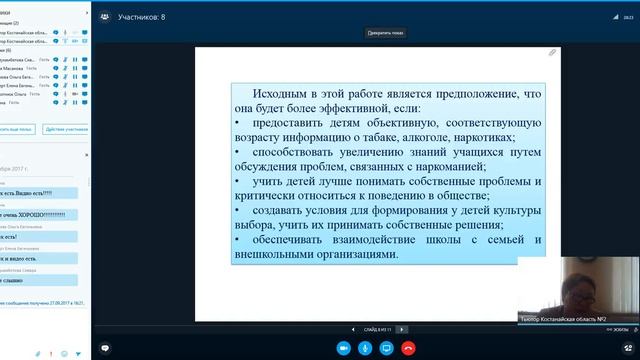Open the slide notes icon beside ЭСКИЗЫ

click(x=636, y=329)
